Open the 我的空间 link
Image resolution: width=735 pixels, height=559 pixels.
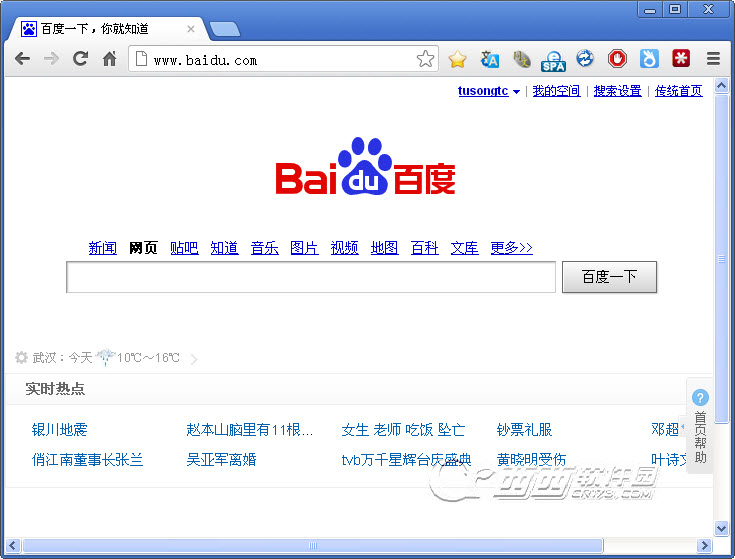556,90
